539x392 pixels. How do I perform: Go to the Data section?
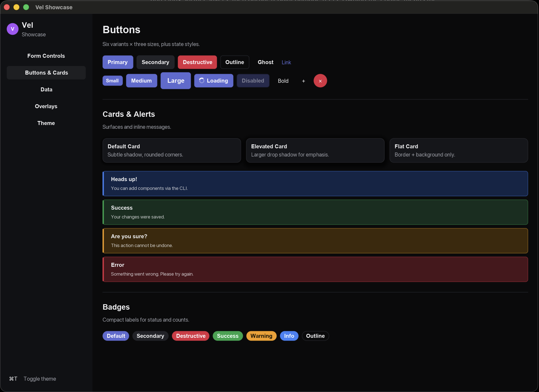pyautogui.click(x=46, y=89)
